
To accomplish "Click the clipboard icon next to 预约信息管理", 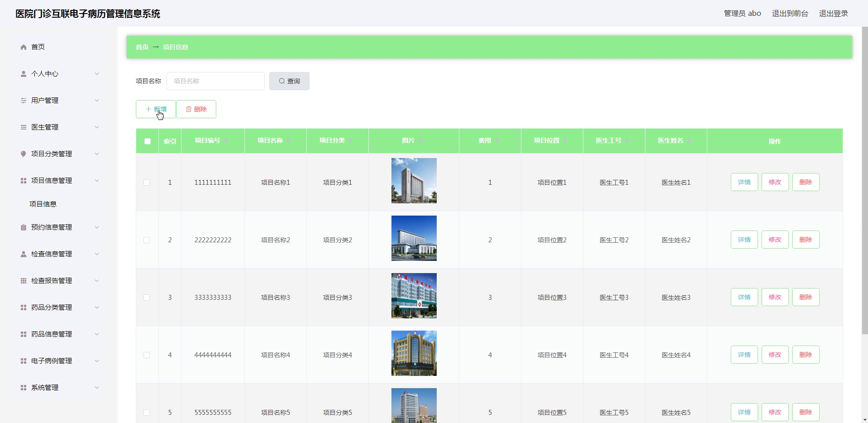I will pyautogui.click(x=24, y=227).
